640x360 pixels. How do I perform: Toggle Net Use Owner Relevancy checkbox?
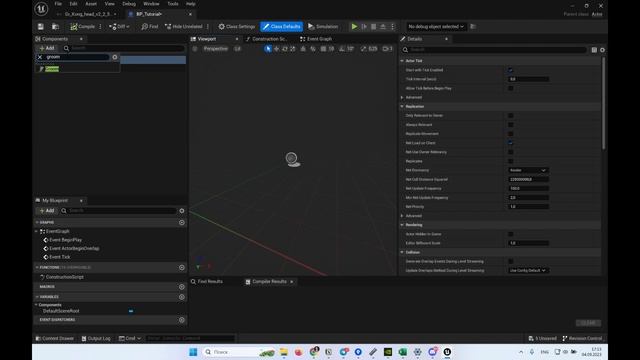(x=511, y=152)
